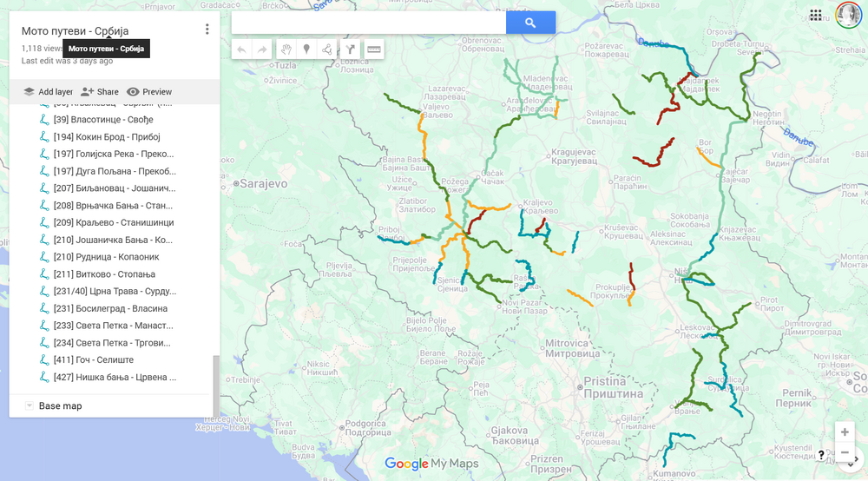868x481 pixels.
Task: Open the map's three-dot options menu
Action: 207,30
